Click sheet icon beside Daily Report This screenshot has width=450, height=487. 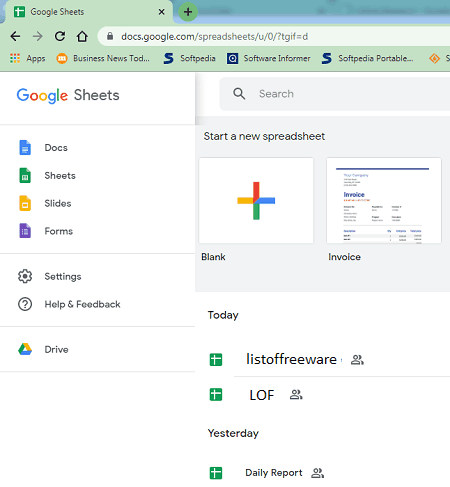pos(216,473)
